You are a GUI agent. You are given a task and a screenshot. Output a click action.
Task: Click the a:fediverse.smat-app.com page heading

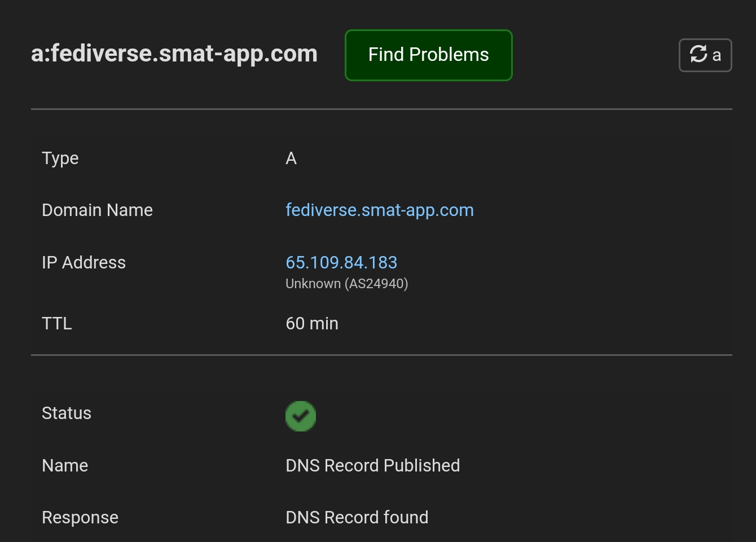[174, 54]
